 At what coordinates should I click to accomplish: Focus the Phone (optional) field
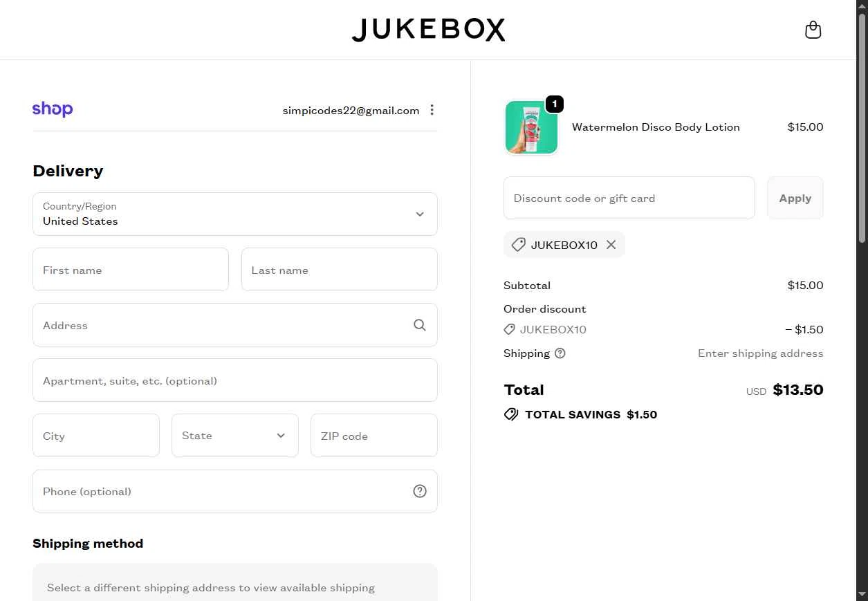click(x=235, y=491)
